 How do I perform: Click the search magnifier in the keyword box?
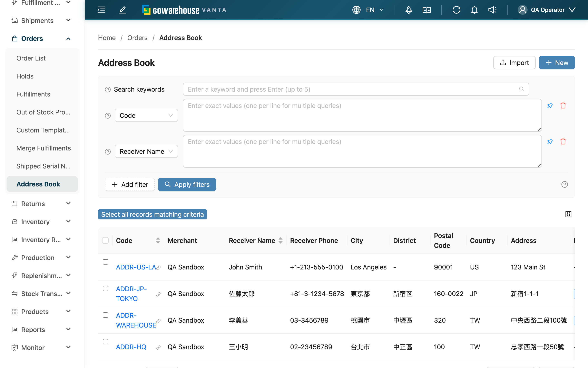521,89
